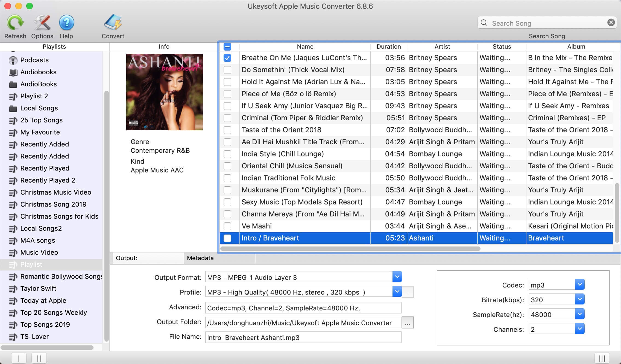
Task: Check the Intro / Braveheart song checkbox
Action: point(227,238)
